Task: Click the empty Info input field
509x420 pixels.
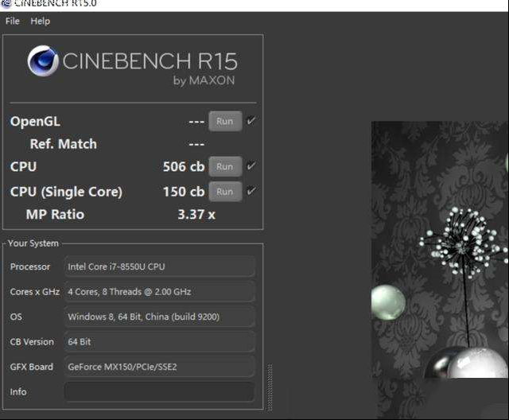Action: pyautogui.click(x=159, y=392)
